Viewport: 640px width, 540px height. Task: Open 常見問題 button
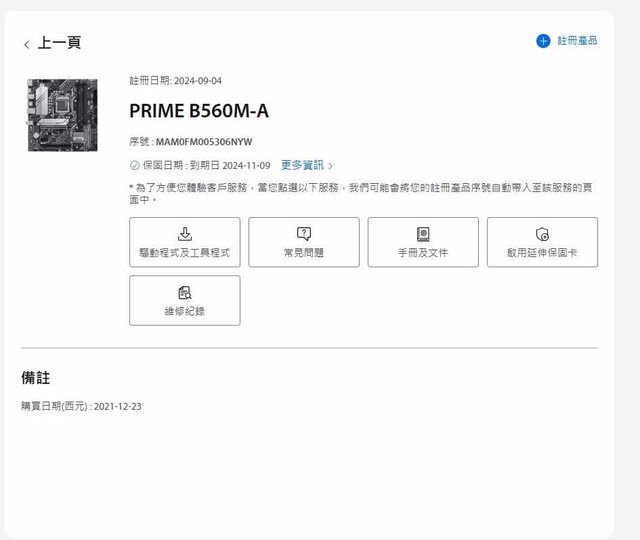[x=304, y=242]
